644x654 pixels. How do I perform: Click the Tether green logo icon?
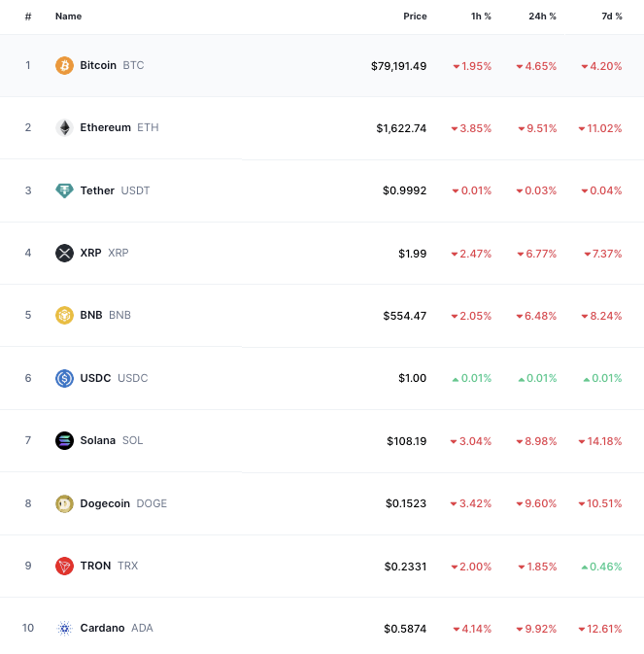pos(64,190)
